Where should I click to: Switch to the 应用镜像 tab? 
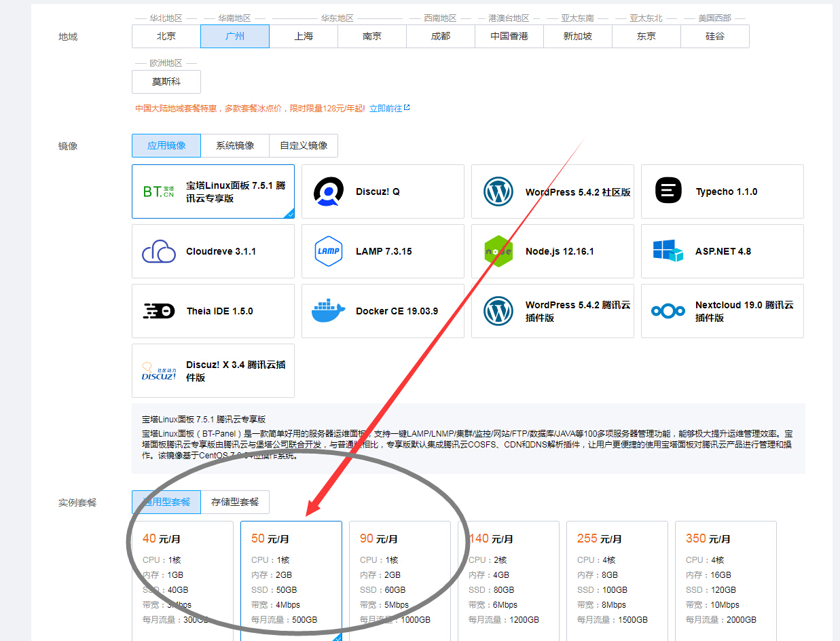[166, 145]
